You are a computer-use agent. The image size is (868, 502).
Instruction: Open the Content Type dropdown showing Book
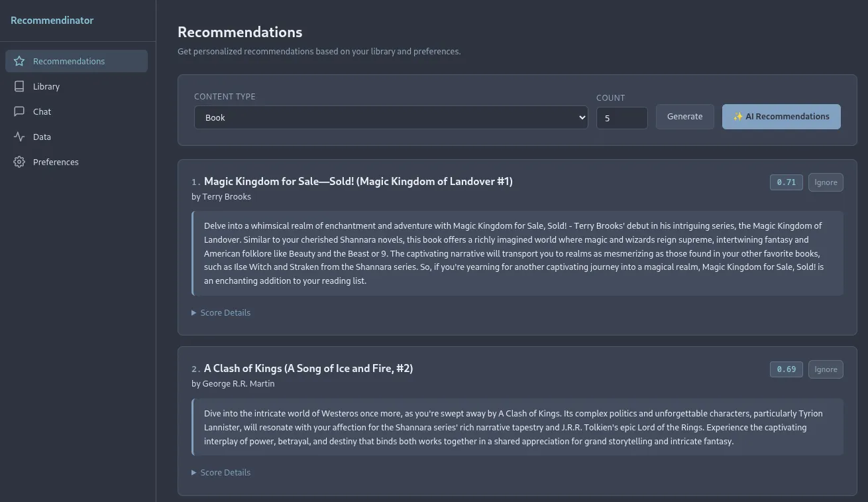pyautogui.click(x=391, y=117)
